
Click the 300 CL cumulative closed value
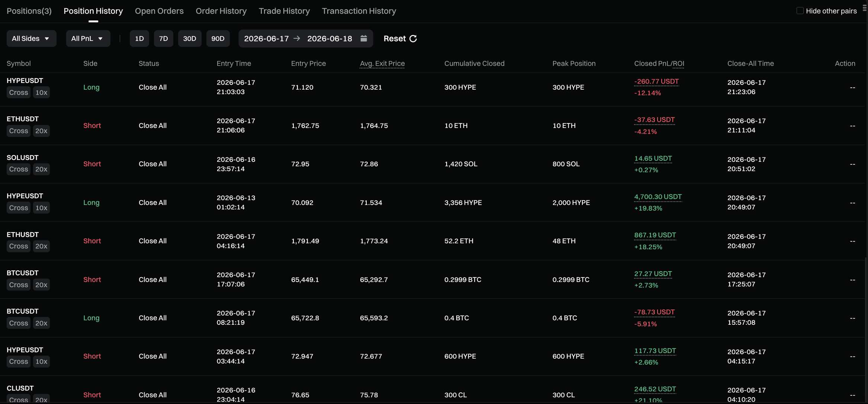pos(456,395)
